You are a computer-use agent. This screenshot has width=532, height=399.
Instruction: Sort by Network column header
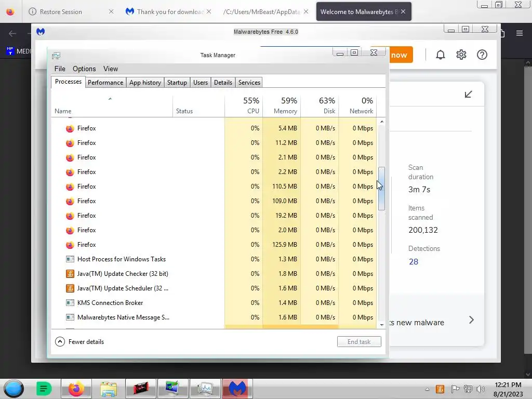click(357, 106)
